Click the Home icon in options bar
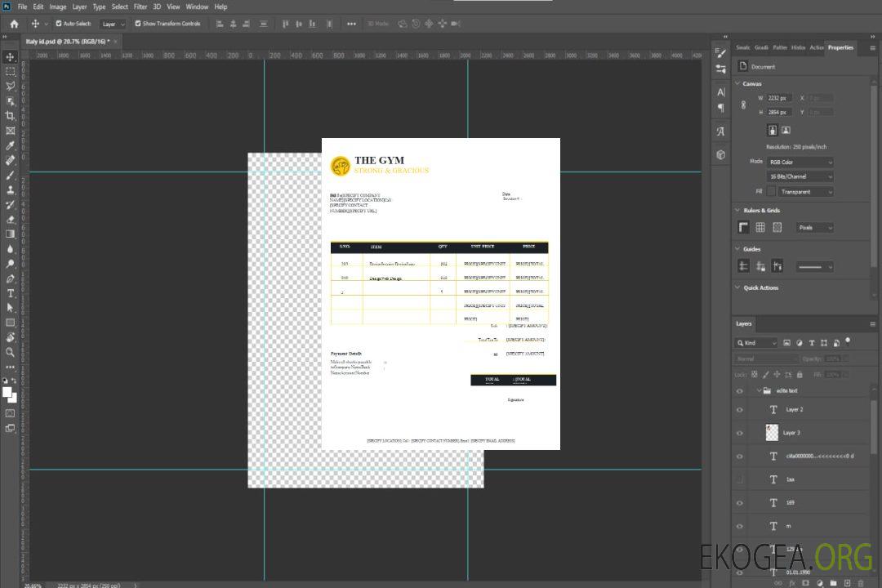The height and width of the screenshot is (588, 882). tap(14, 24)
